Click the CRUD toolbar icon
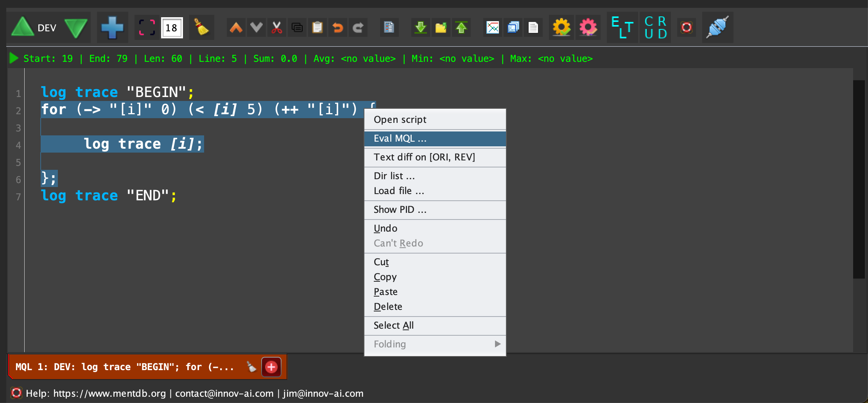This screenshot has width=868, height=403. point(655,27)
